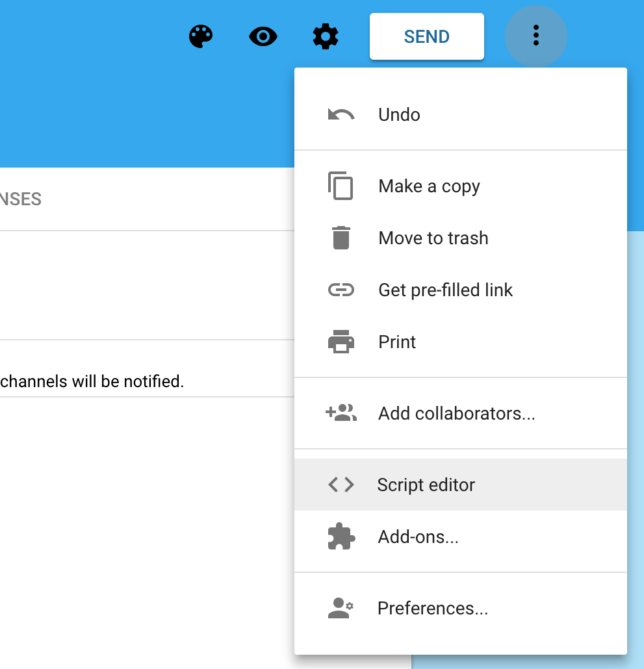Select the 'Move to trash' menu entry

pyautogui.click(x=433, y=238)
